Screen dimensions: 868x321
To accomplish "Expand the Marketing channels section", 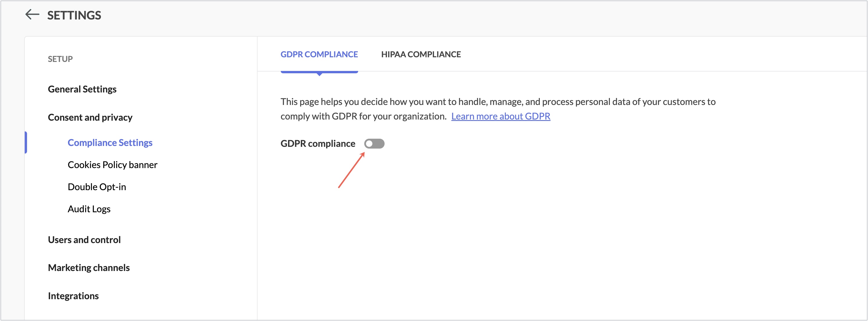I will tap(89, 267).
